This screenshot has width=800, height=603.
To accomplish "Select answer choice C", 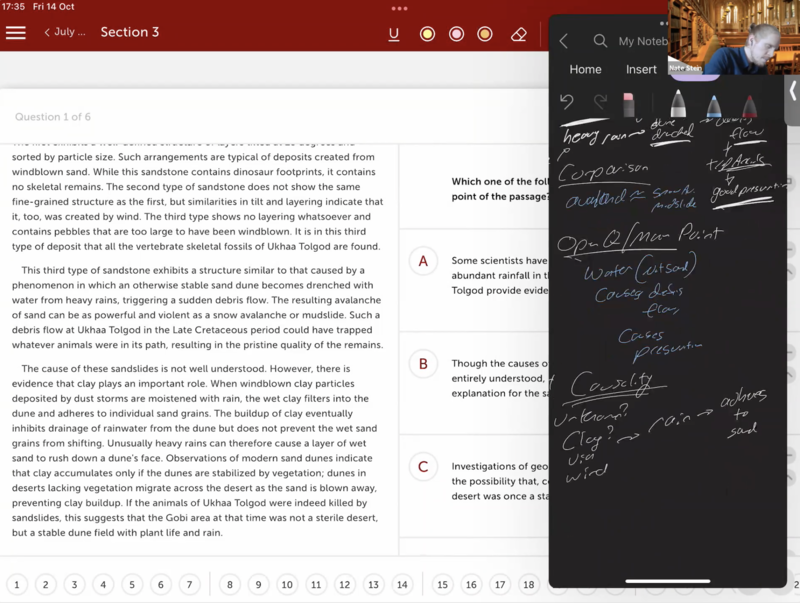I will [423, 467].
